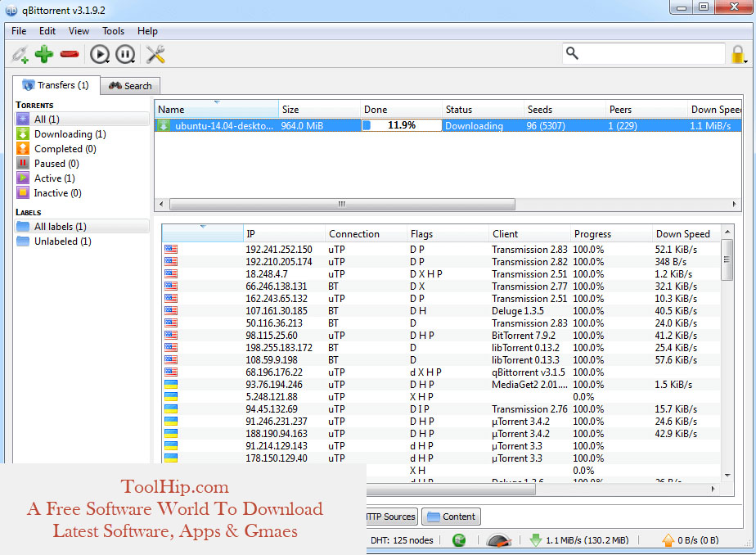The width and height of the screenshot is (756, 555).
Task: Sort torrents by the Done column
Action: coord(401,110)
